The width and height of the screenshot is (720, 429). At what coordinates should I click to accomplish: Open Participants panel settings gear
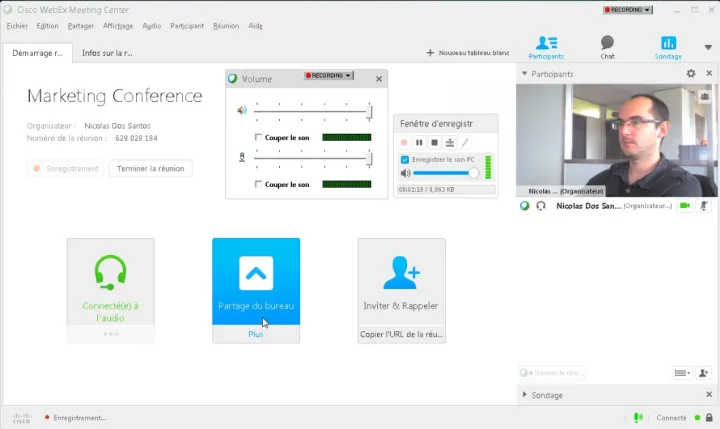point(691,74)
